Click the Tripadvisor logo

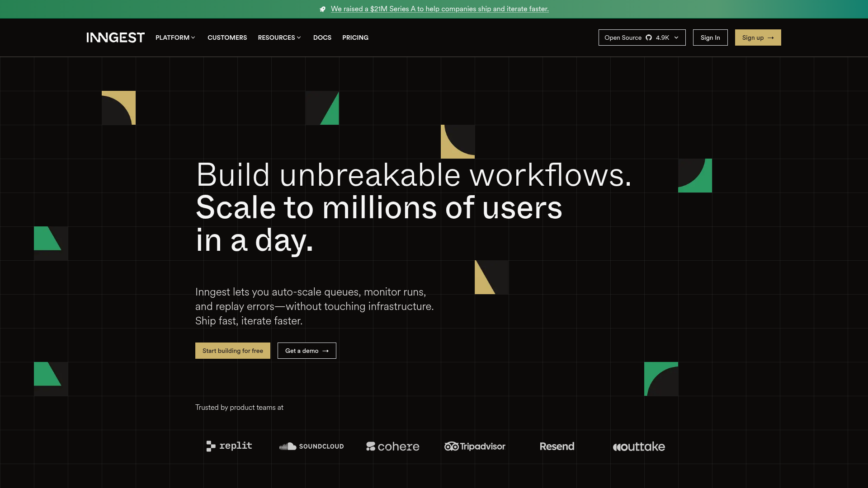click(x=475, y=446)
